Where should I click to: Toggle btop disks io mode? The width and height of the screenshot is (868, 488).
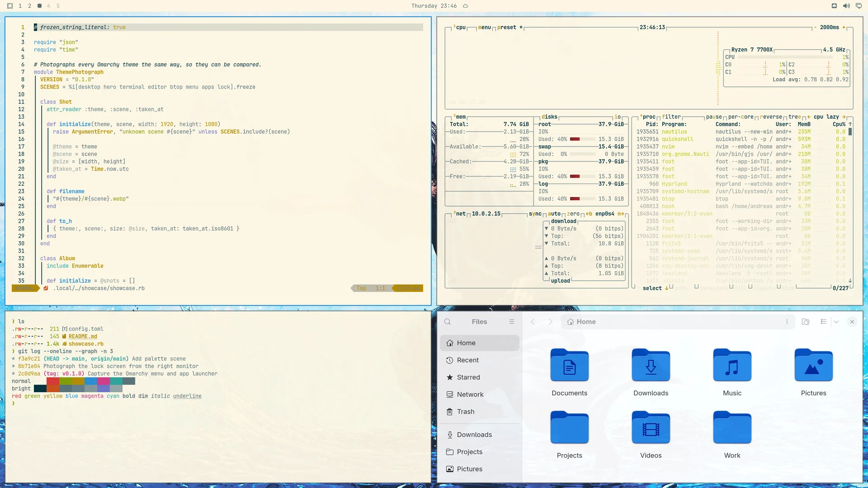(618, 117)
